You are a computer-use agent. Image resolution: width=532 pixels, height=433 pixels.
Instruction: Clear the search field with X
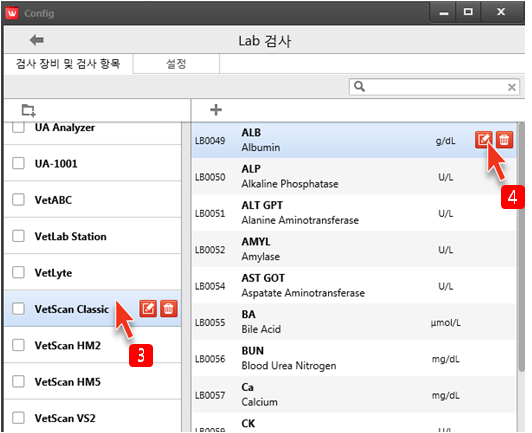[512, 87]
